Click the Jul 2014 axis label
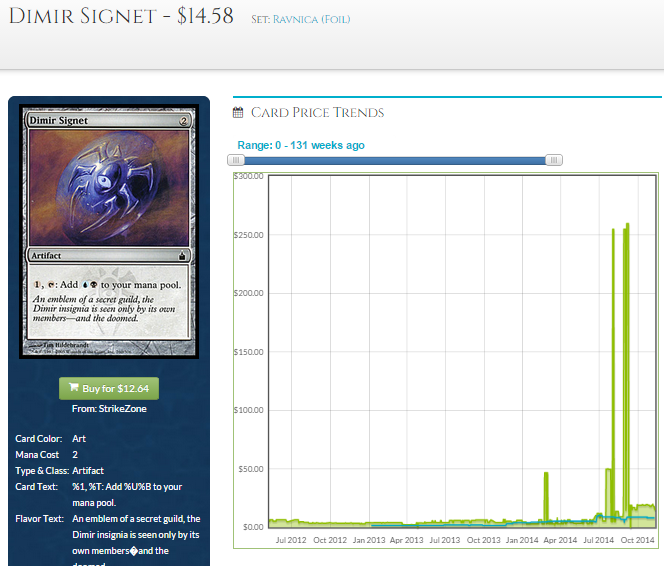Image resolution: width=664 pixels, height=566 pixels. (x=598, y=540)
